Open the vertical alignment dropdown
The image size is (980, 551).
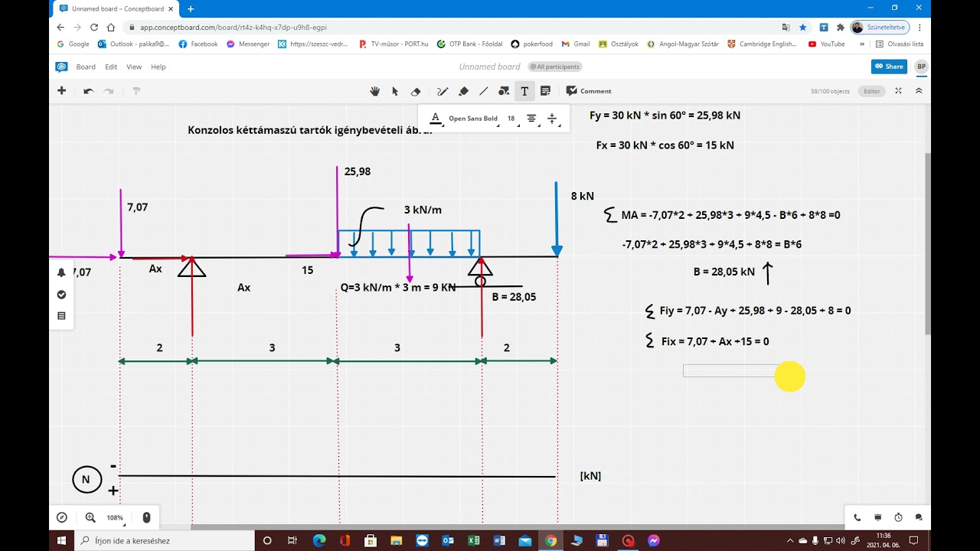coord(553,119)
